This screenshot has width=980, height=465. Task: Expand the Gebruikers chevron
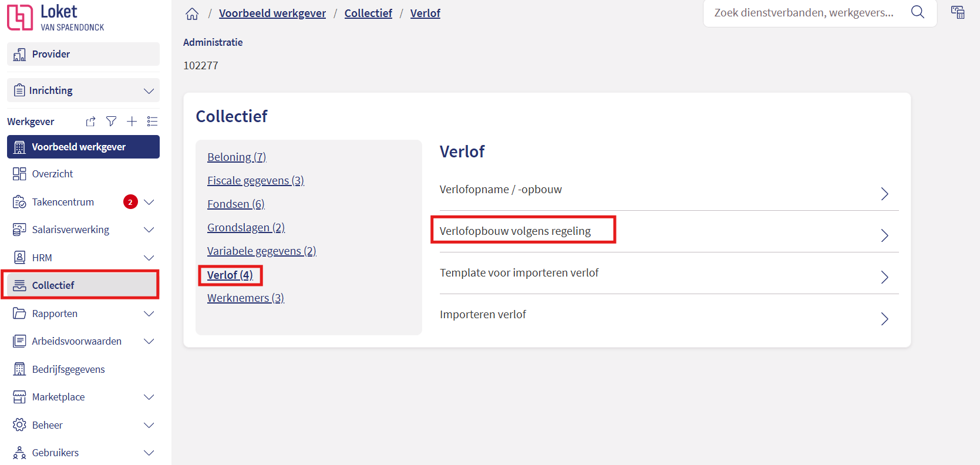pos(149,453)
